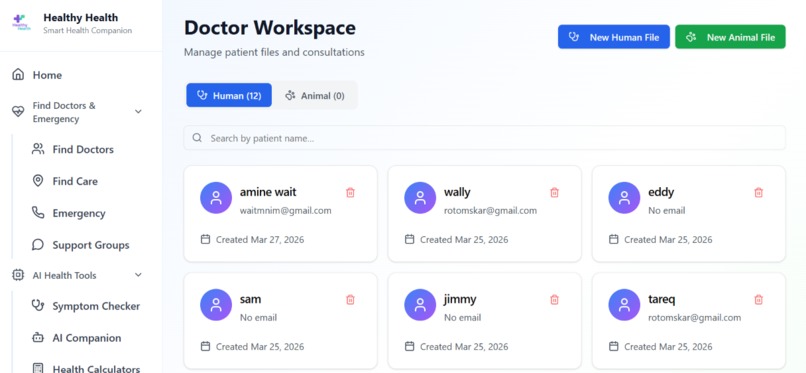Click the Doctor Workspace heading
Image resolution: width=806 pixels, height=373 pixels.
[x=269, y=27]
